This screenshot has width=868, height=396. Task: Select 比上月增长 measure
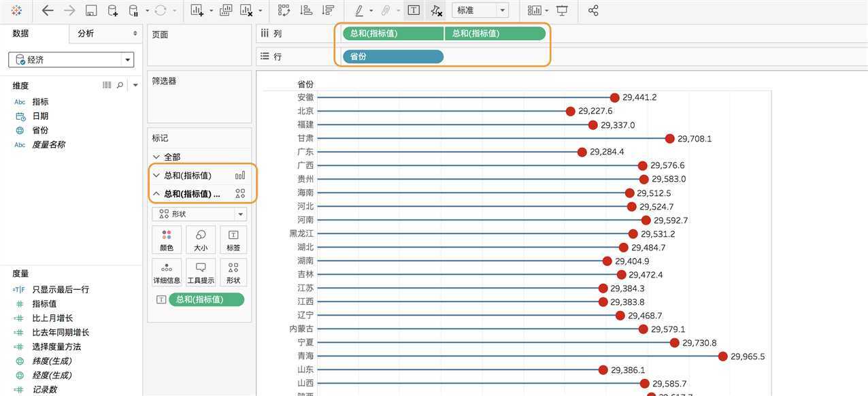(52, 318)
